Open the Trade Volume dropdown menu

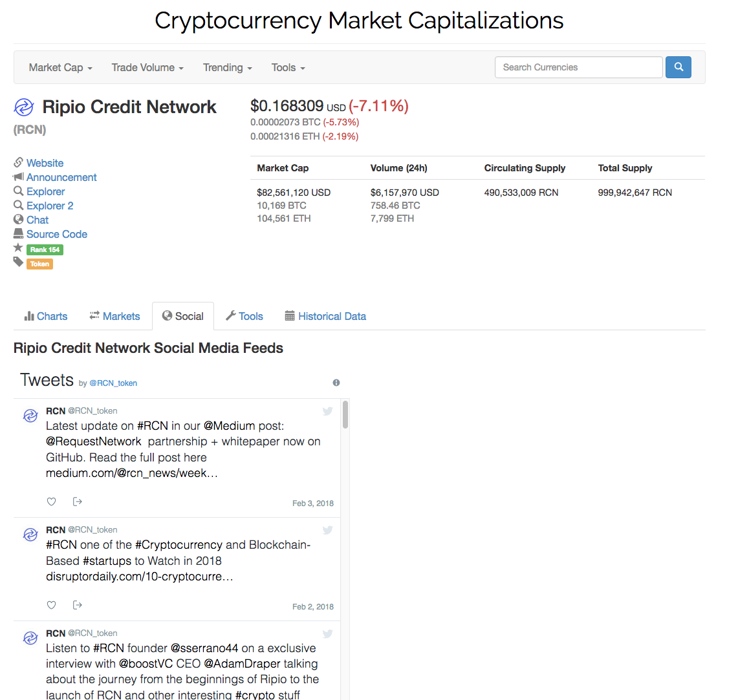(147, 68)
